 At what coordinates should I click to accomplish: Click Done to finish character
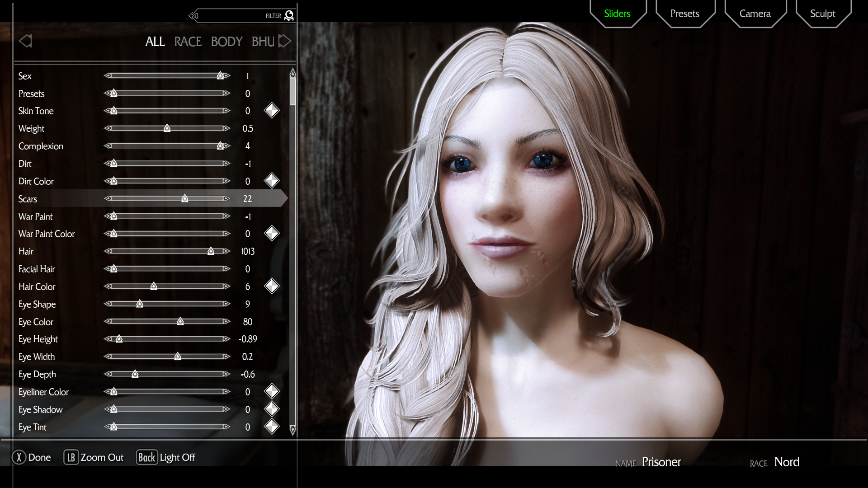click(40, 457)
